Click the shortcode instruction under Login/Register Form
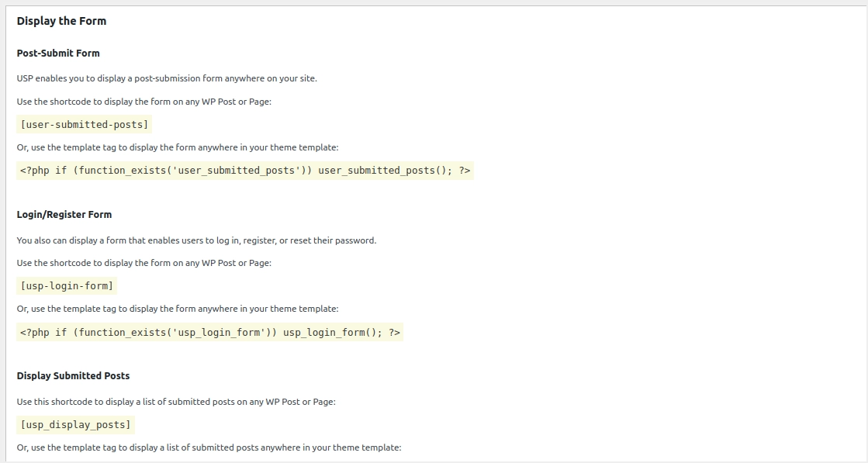868x463 pixels. (144, 263)
